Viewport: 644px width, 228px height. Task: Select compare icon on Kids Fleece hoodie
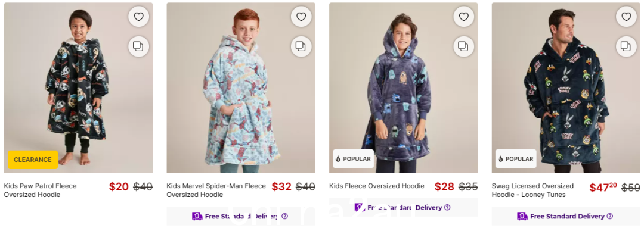coord(464,46)
